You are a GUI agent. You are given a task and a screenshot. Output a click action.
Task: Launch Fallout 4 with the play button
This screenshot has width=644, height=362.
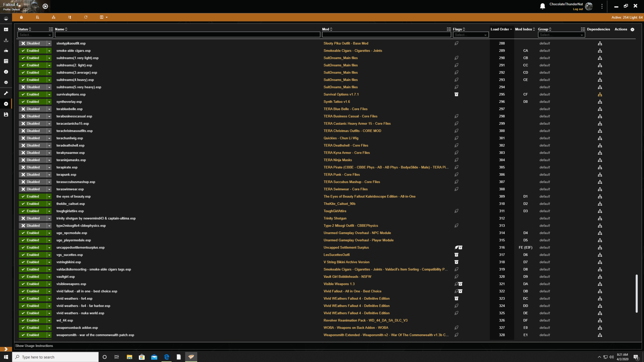click(x=45, y=6)
